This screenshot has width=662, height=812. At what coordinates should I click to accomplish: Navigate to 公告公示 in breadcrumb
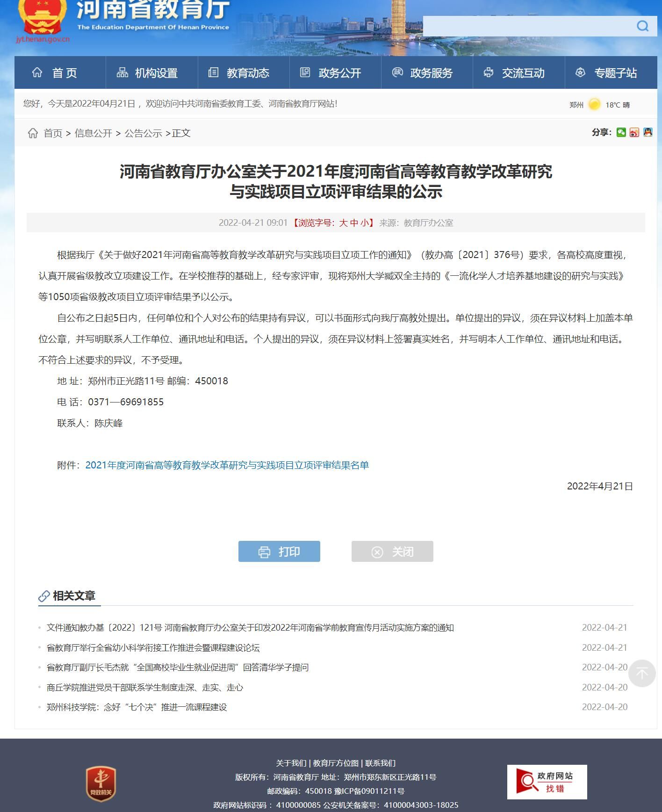point(143,133)
